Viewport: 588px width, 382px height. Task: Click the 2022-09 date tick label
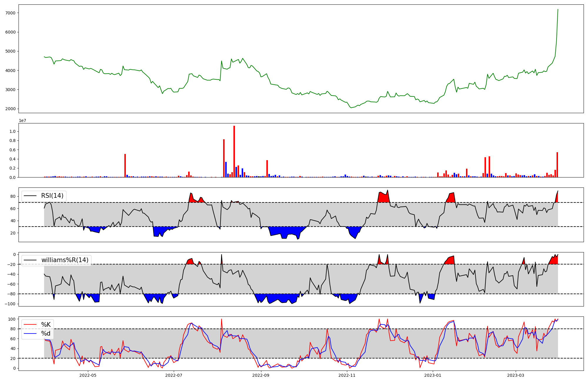pyautogui.click(x=261, y=375)
